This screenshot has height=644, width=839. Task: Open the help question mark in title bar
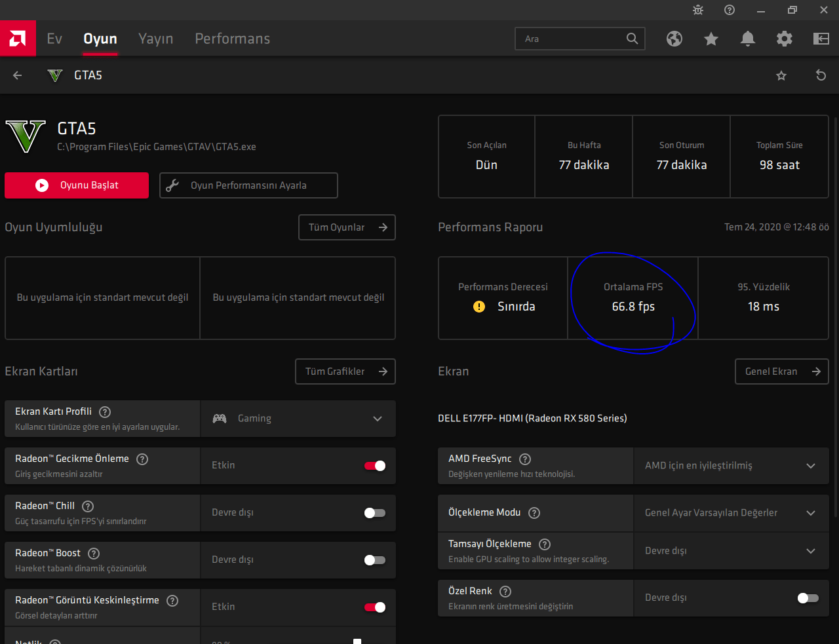click(730, 10)
